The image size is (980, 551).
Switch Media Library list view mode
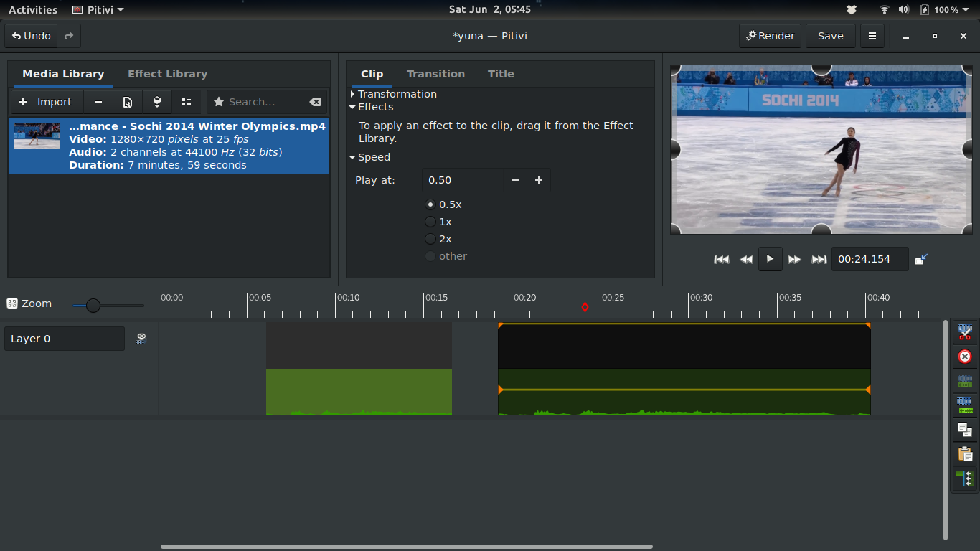pyautogui.click(x=187, y=102)
